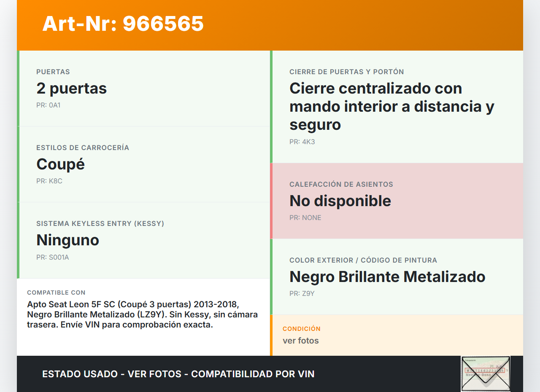Click the 'ESTADO USADO - VER FOTOS' footer text
This screenshot has width=540, height=392.
(178, 374)
